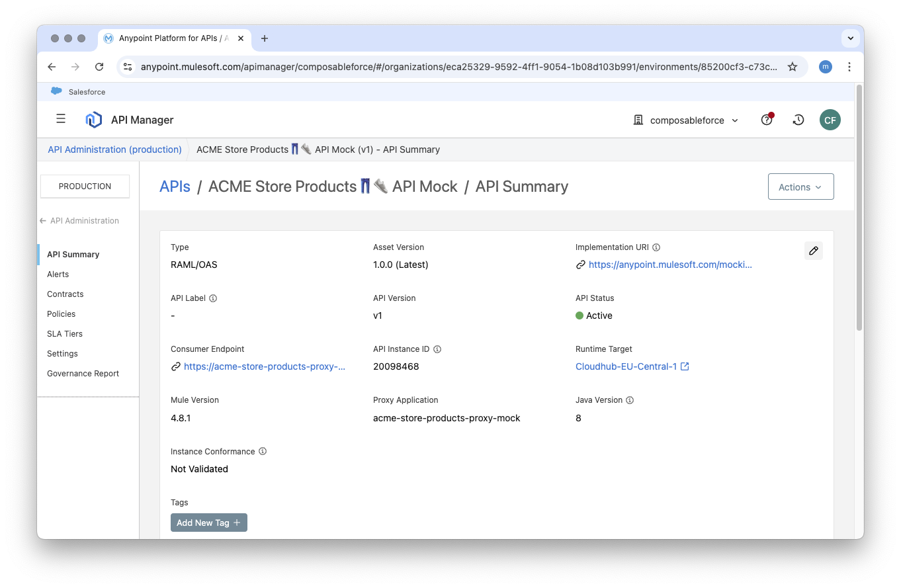Click the edit pencil icon
This screenshot has width=901, height=588.
click(x=814, y=251)
